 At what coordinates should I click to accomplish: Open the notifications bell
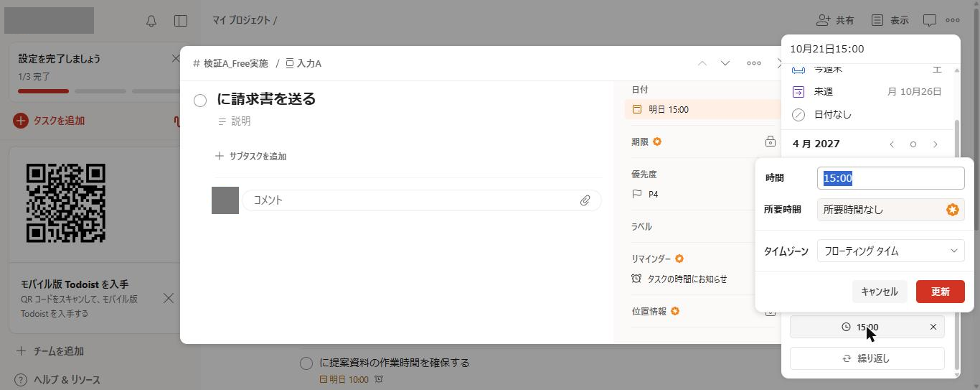(151, 21)
